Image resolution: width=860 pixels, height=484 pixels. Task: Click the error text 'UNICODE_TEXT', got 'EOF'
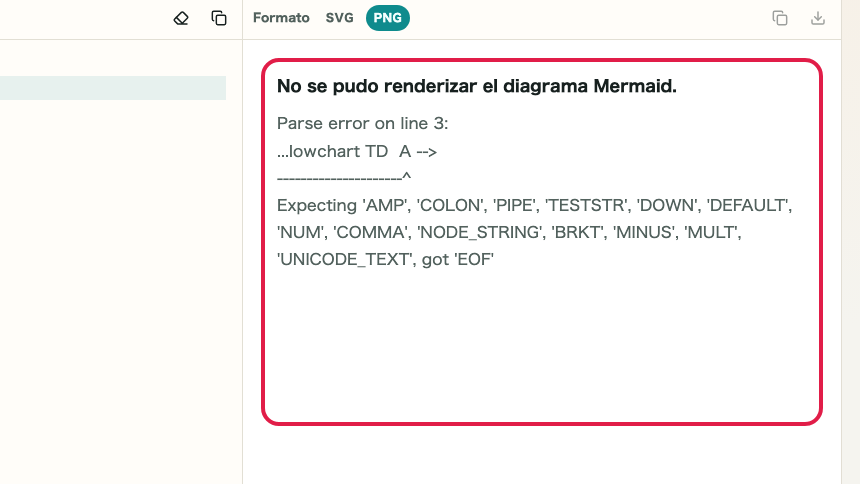[x=386, y=259]
